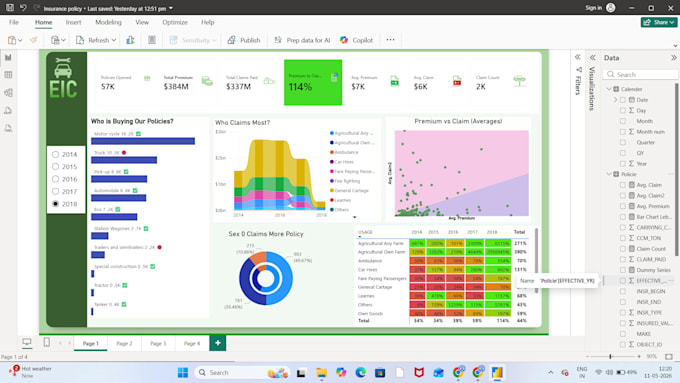Expand the Date hierarchy field
Image resolution: width=680 pixels, height=383 pixels.
pos(615,100)
